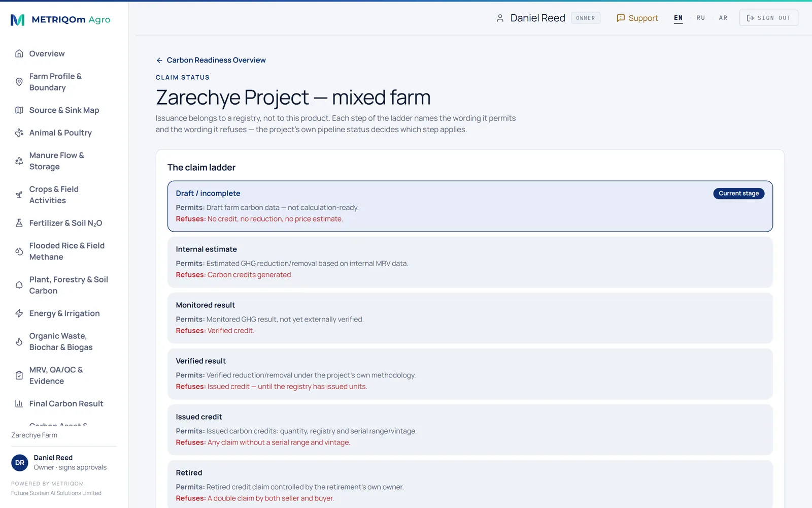Click the Manure Flow recycle icon
This screenshot has height=508, width=812.
coord(19,161)
